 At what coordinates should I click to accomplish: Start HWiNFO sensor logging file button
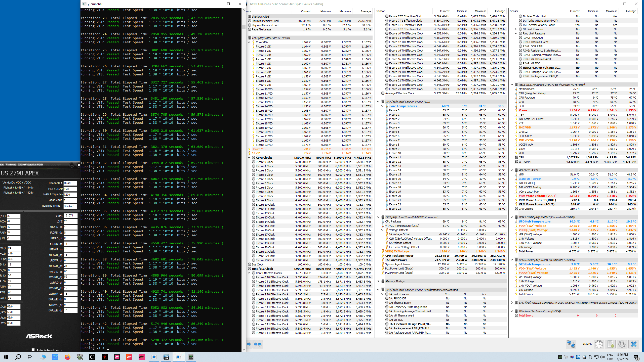point(611,344)
